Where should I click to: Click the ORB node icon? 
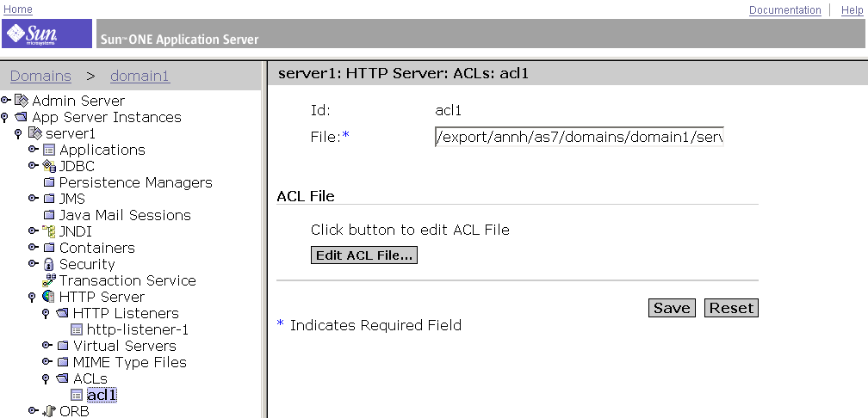tap(49, 411)
